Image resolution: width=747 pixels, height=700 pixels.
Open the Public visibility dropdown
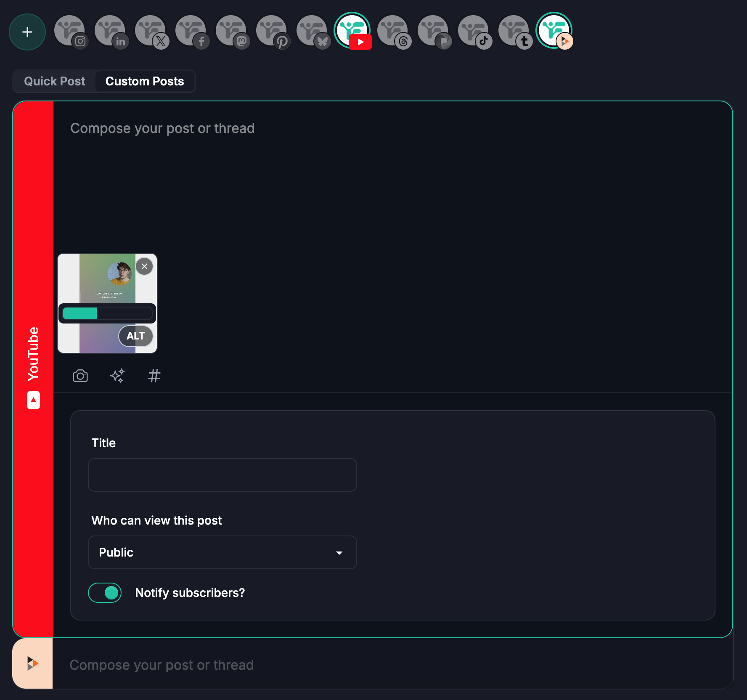point(222,552)
